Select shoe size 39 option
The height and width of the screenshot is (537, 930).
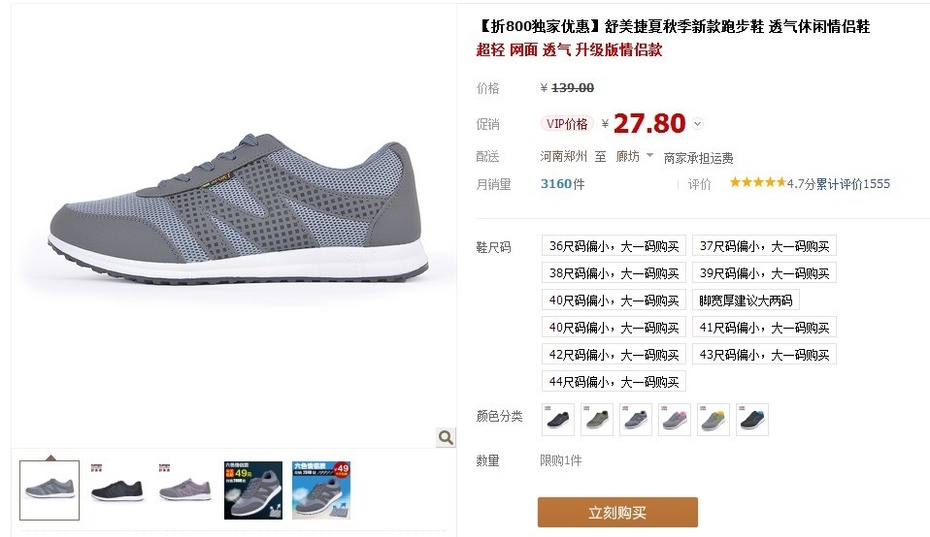click(x=764, y=273)
